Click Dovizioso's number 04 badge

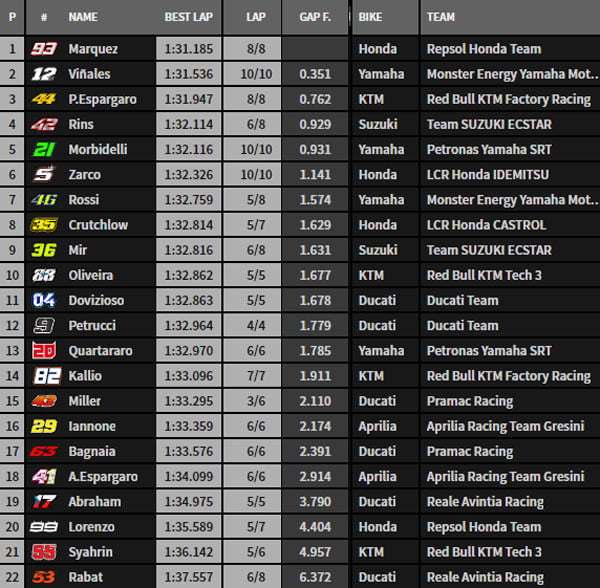point(44,300)
